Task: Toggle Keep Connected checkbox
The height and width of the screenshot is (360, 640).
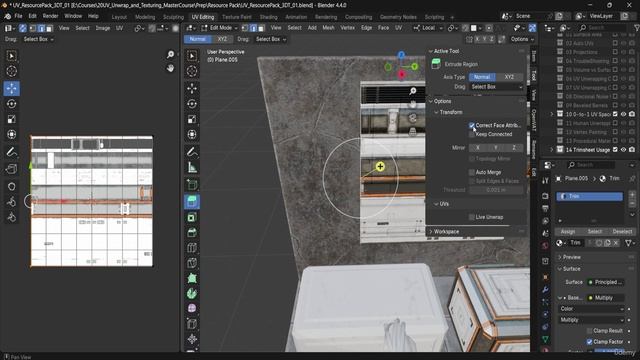Action: [472, 134]
